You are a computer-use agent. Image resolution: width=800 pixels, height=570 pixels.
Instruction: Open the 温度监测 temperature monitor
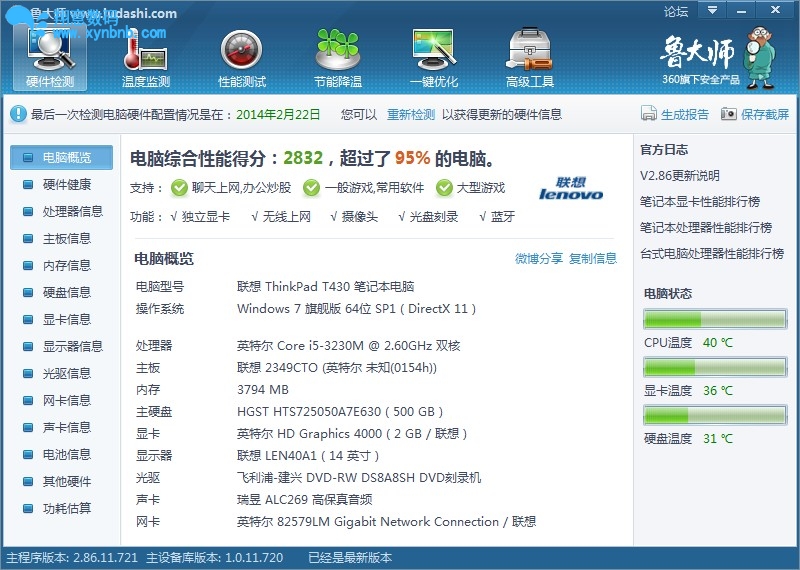[x=146, y=59]
